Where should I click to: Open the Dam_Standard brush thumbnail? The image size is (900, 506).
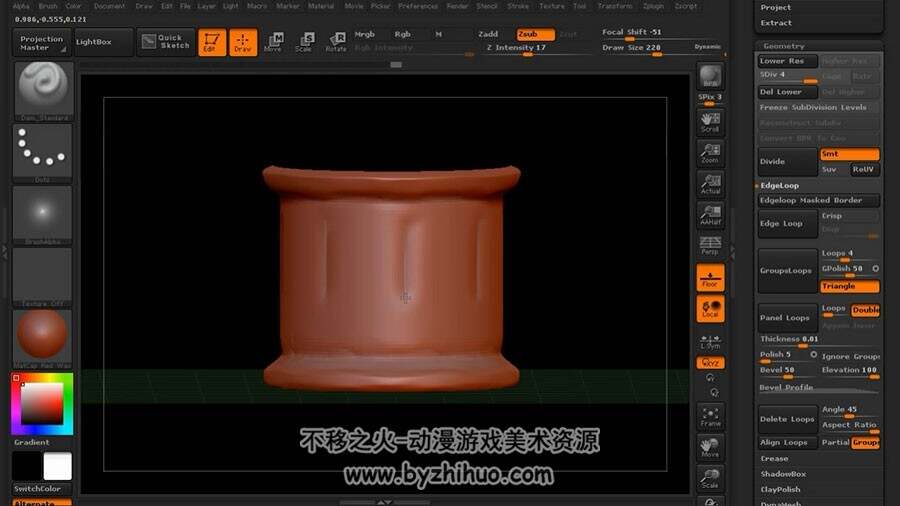tap(43, 91)
